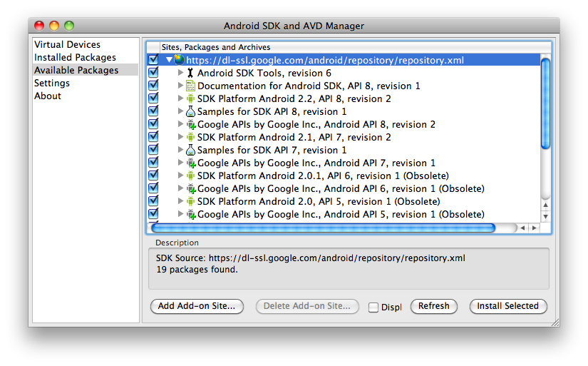The image size is (588, 366).
Task: Click the horizontal scrollbar under the package list
Action: click(323, 228)
